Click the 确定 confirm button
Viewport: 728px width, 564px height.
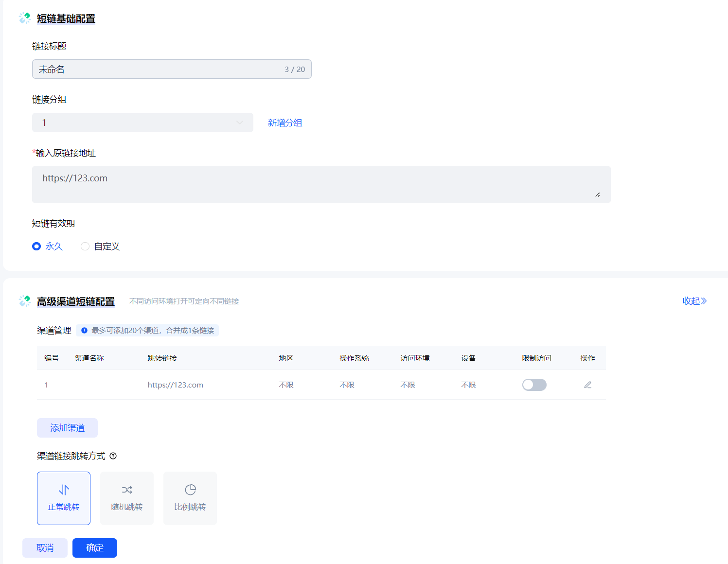pos(95,548)
